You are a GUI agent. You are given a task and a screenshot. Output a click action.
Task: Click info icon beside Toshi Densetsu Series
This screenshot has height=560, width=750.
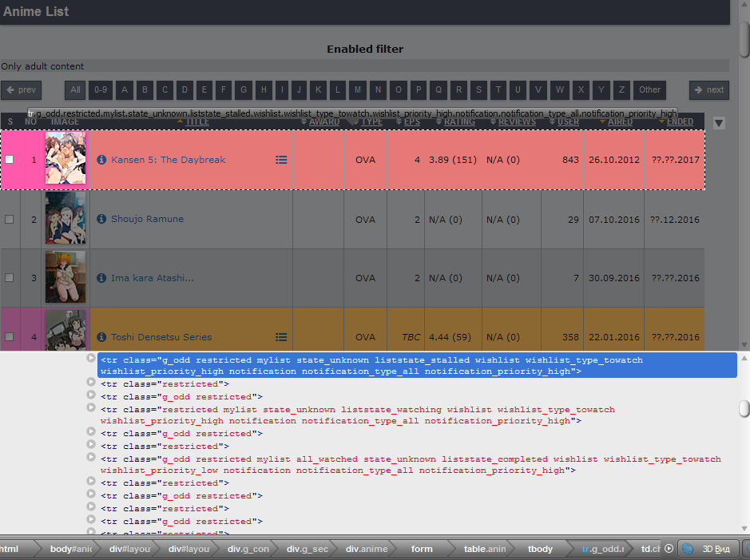coord(101,337)
